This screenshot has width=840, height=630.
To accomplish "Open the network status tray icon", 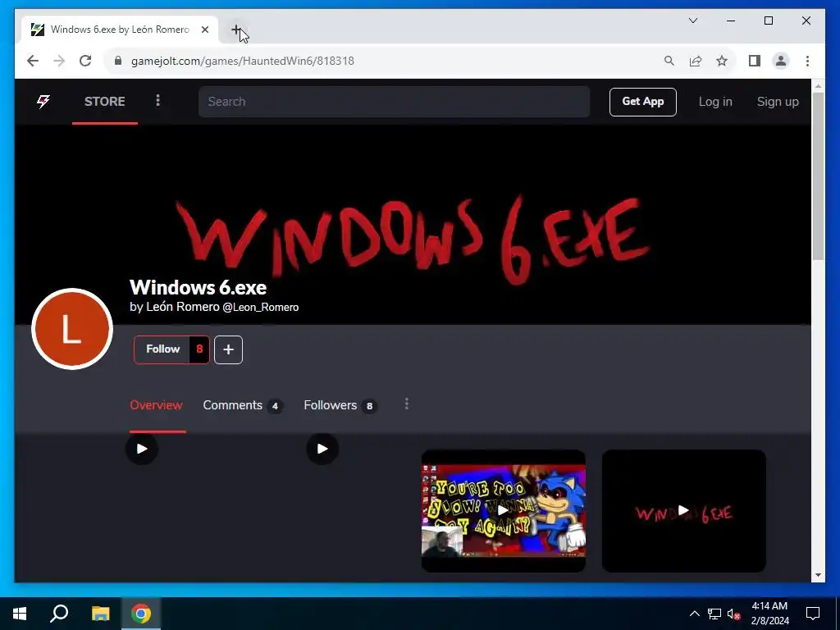I will [x=714, y=614].
